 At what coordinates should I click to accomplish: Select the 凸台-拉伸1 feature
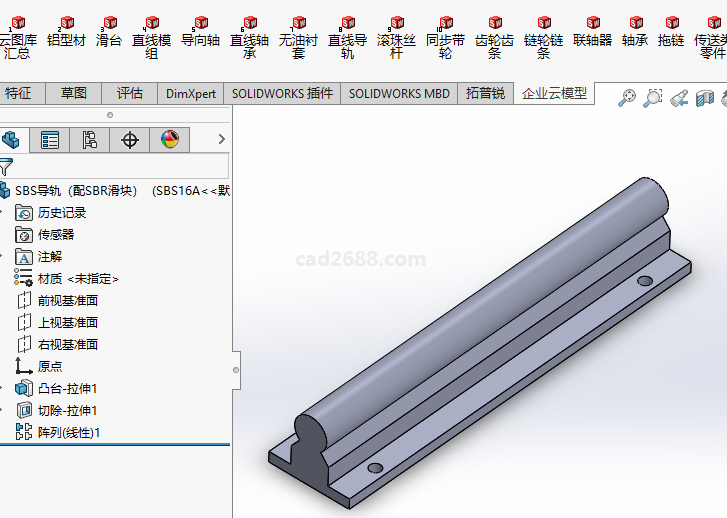click(x=67, y=388)
